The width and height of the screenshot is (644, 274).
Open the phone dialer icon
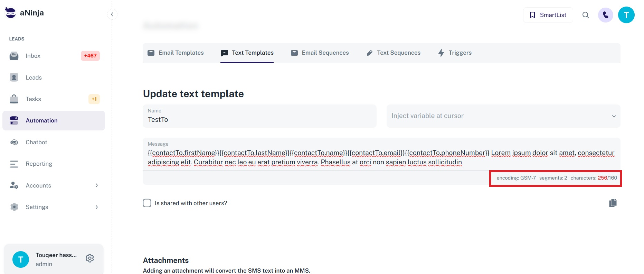pos(605,15)
